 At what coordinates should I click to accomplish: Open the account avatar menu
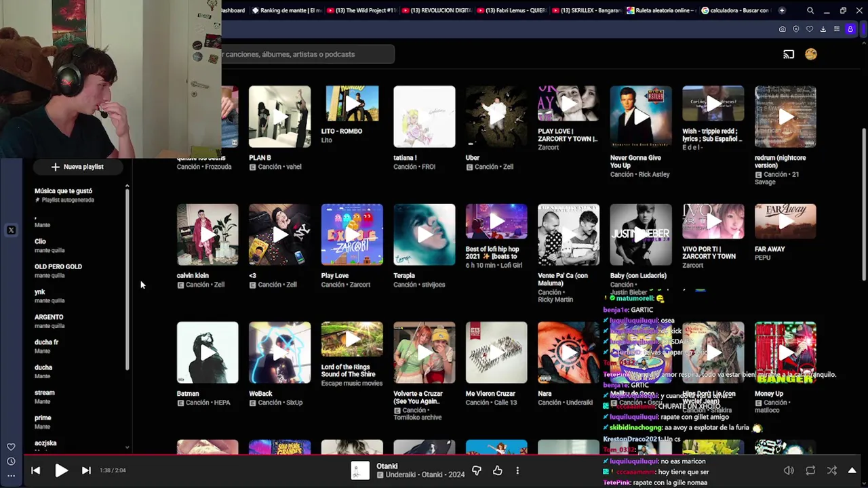click(811, 54)
